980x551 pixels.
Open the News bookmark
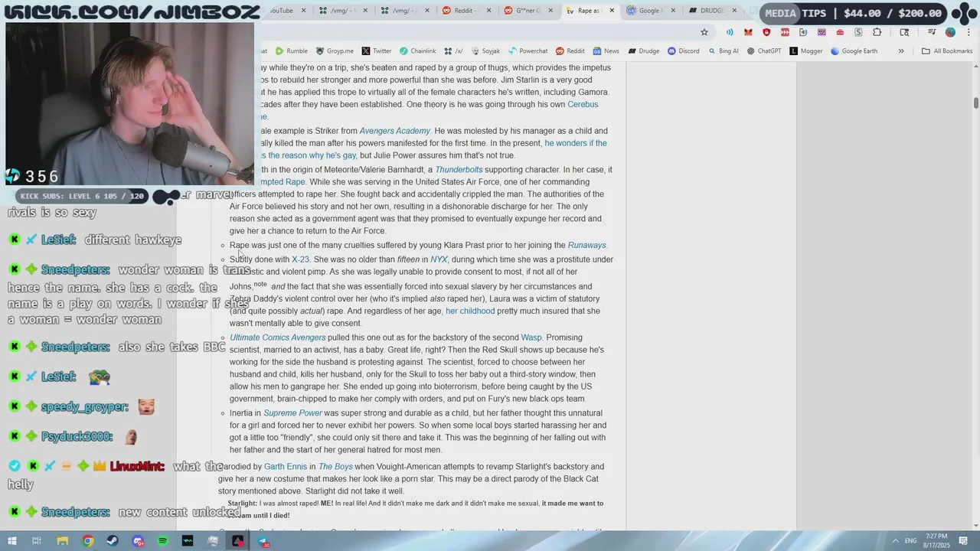coord(605,51)
